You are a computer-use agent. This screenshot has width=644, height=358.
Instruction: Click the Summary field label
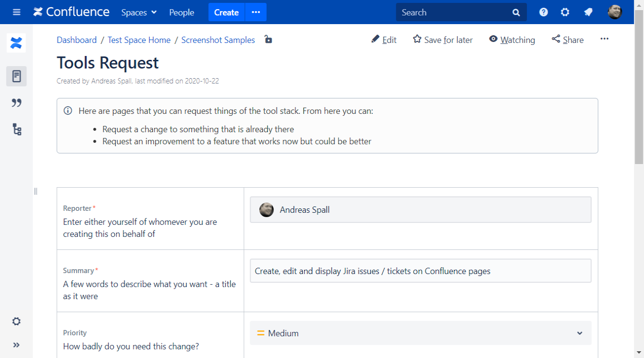(x=79, y=271)
